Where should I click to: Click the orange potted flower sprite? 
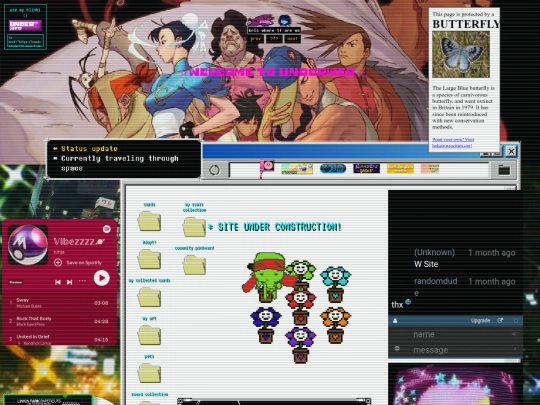[335, 325]
